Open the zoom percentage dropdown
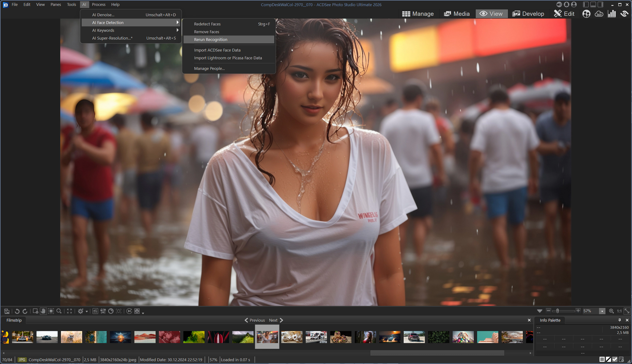 point(602,311)
